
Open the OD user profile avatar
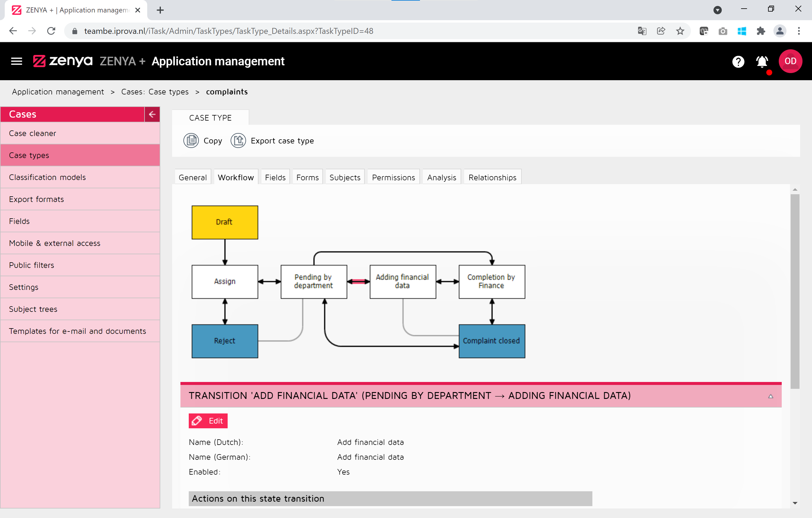(790, 61)
